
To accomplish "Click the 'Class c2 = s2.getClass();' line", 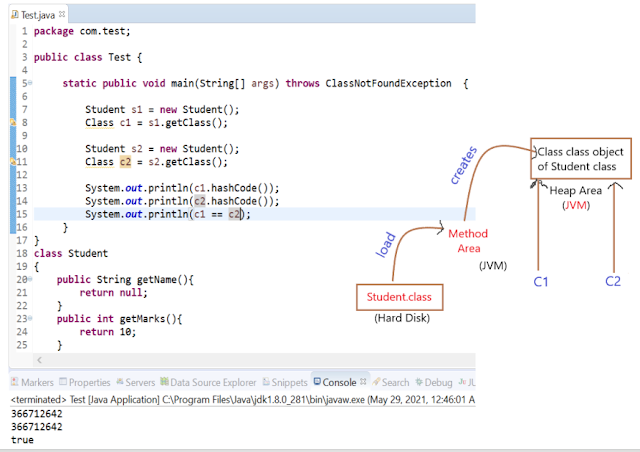I will tap(156, 162).
